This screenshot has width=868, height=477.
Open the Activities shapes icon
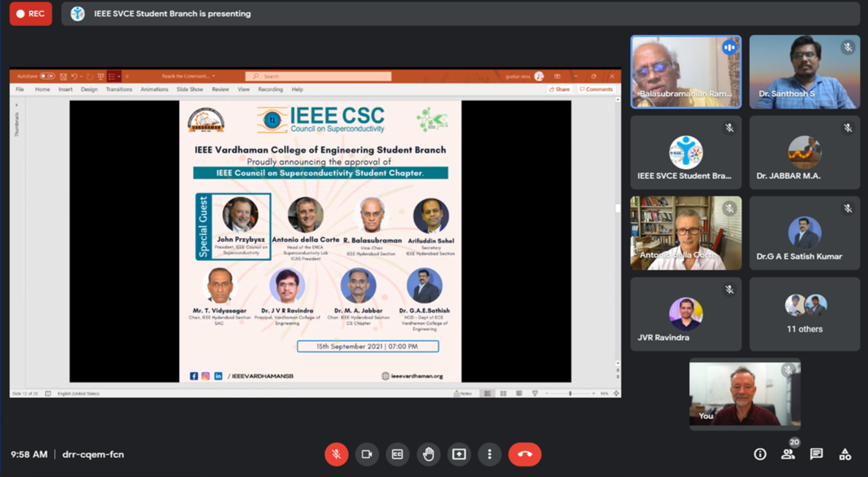[x=844, y=454]
